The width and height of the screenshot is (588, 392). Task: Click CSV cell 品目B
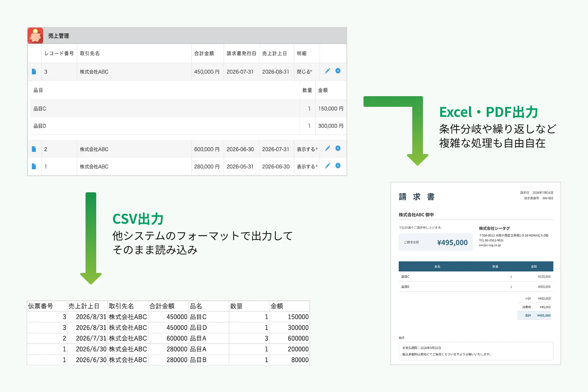point(209,360)
